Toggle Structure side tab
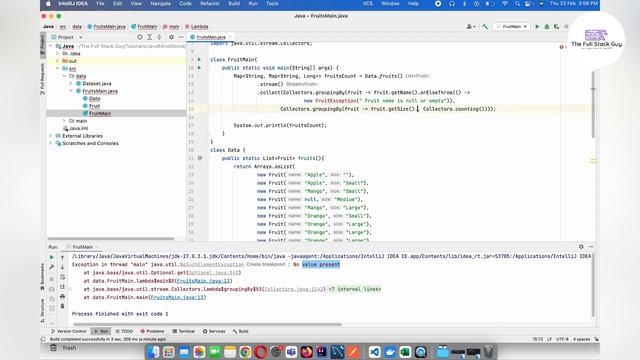Viewport: 640px width, 360px height. (43, 311)
